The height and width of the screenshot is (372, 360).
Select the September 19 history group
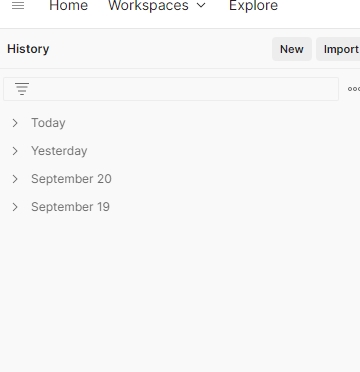click(70, 207)
